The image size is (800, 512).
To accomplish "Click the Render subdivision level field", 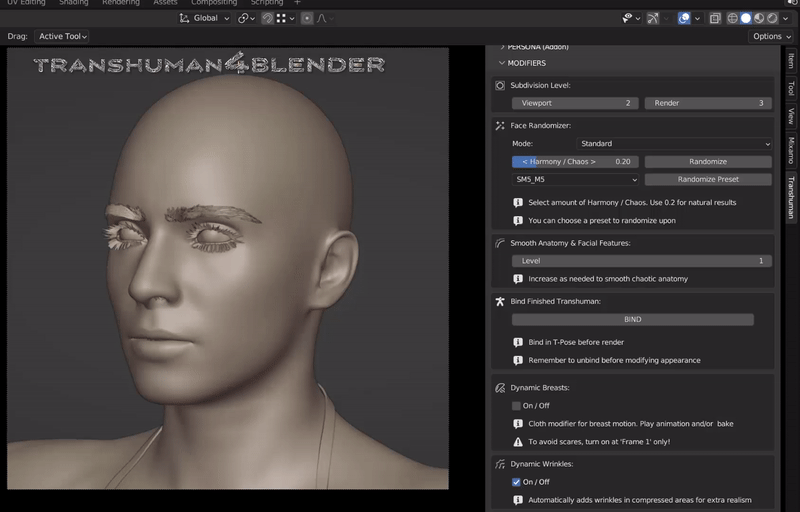I will pyautogui.click(x=708, y=103).
